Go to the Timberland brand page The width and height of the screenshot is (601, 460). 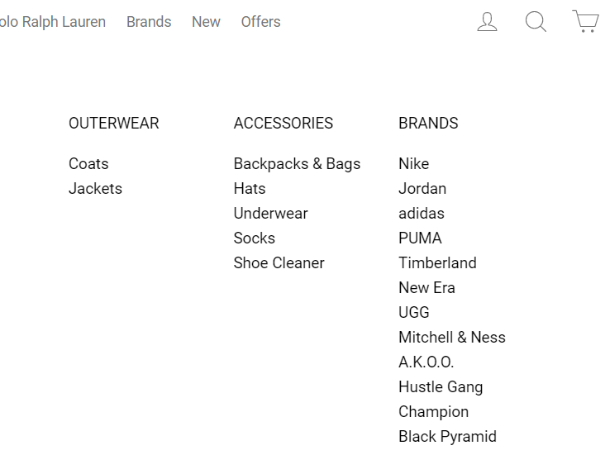pos(437,263)
